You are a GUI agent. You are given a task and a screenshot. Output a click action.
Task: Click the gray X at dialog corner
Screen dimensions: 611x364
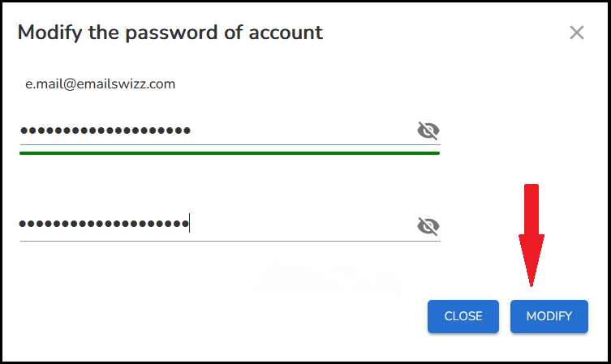(577, 32)
